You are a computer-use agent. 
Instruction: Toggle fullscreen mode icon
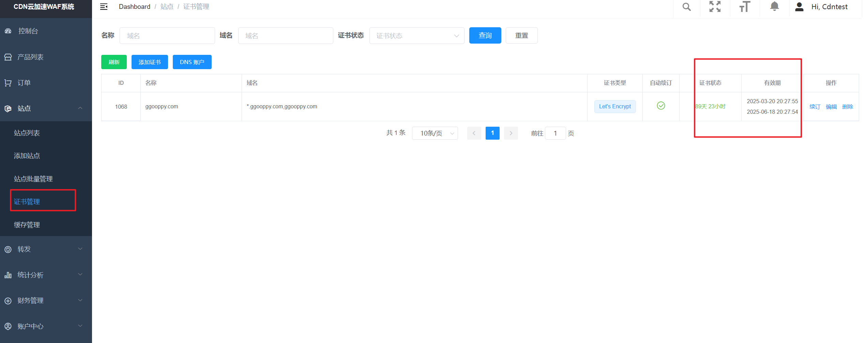tap(715, 7)
